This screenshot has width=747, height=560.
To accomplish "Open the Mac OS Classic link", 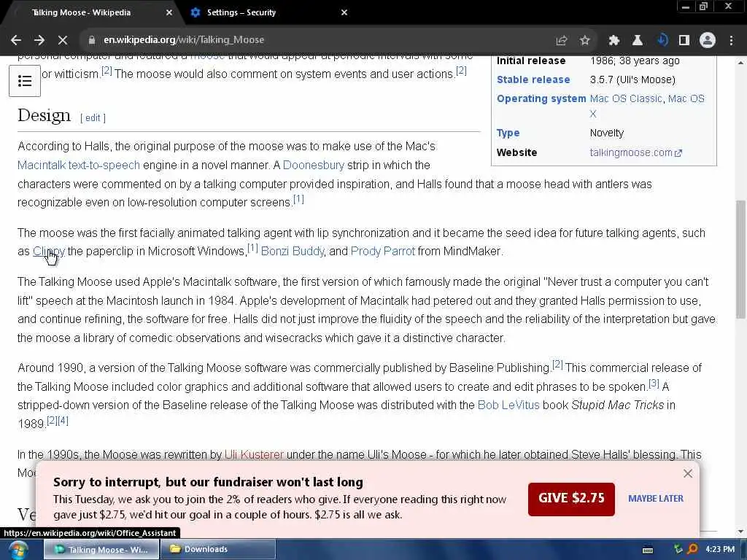I will [x=626, y=98].
